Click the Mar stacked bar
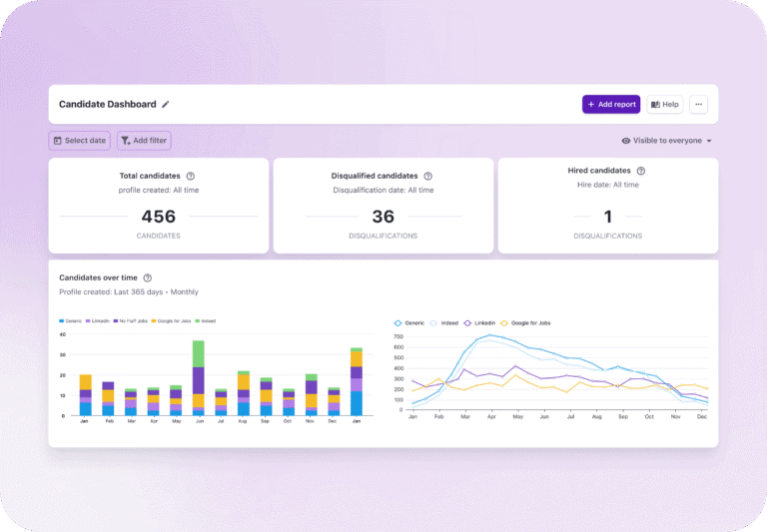 click(x=131, y=402)
